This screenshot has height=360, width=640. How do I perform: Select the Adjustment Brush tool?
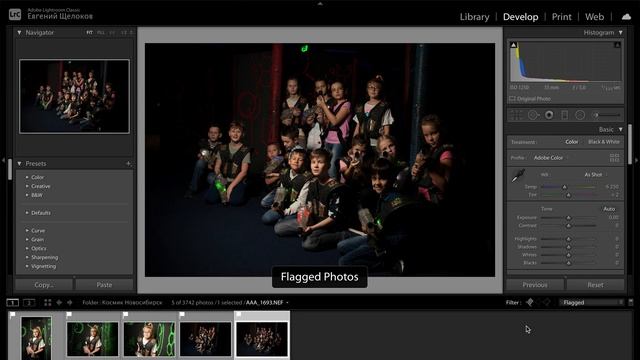click(x=607, y=116)
